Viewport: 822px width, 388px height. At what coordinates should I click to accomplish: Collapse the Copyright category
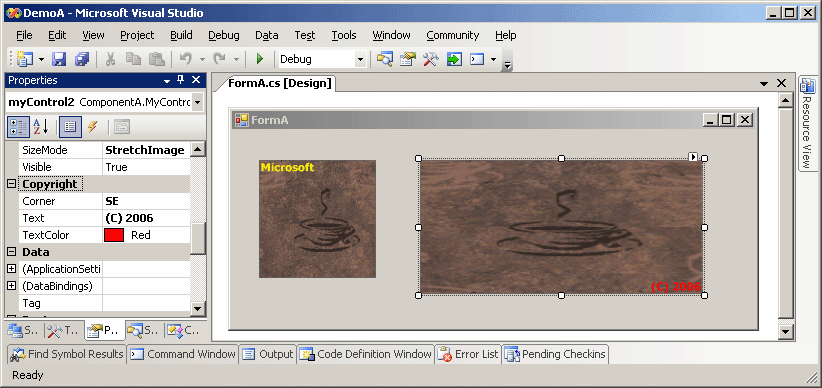pyautogui.click(x=10, y=184)
